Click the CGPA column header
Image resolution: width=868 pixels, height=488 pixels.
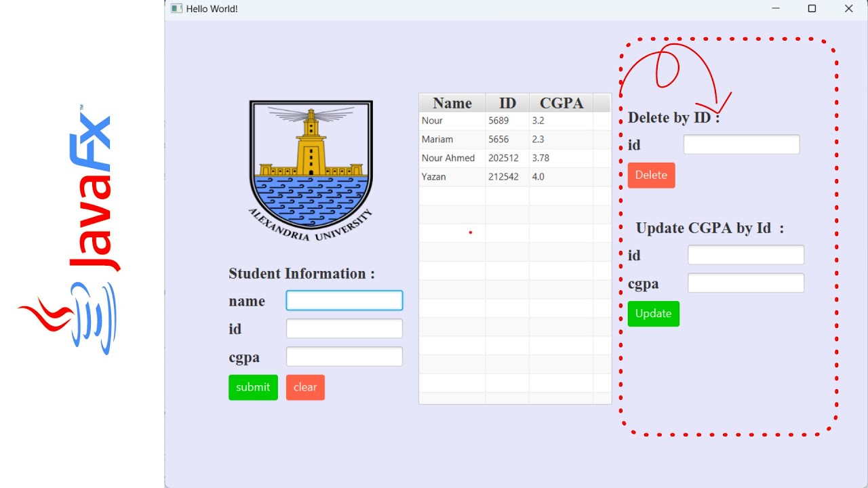[561, 103]
